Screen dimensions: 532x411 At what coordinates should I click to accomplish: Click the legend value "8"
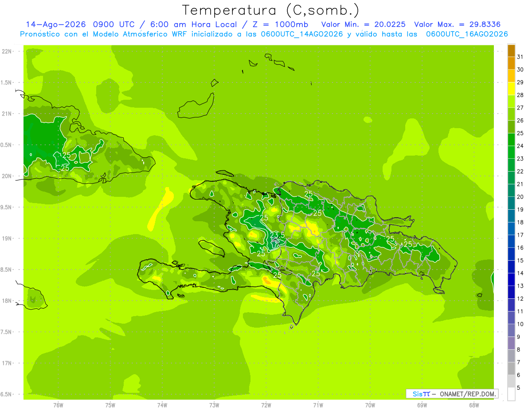(518, 350)
